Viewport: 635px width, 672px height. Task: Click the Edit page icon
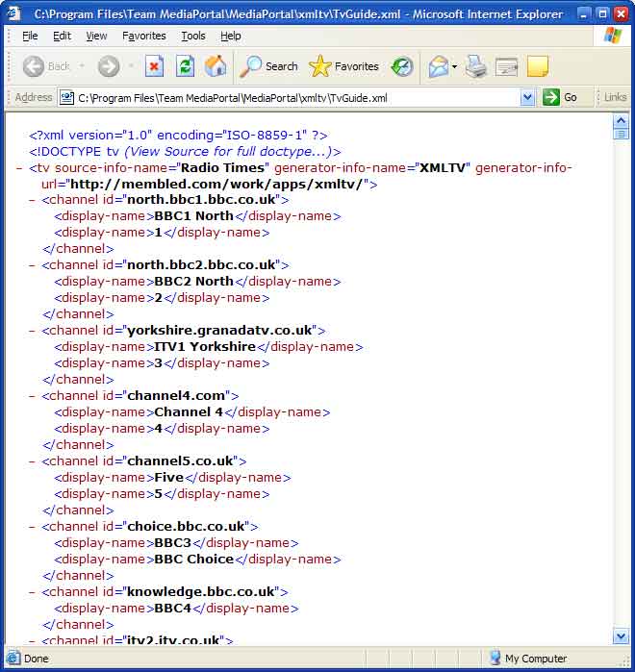point(506,66)
